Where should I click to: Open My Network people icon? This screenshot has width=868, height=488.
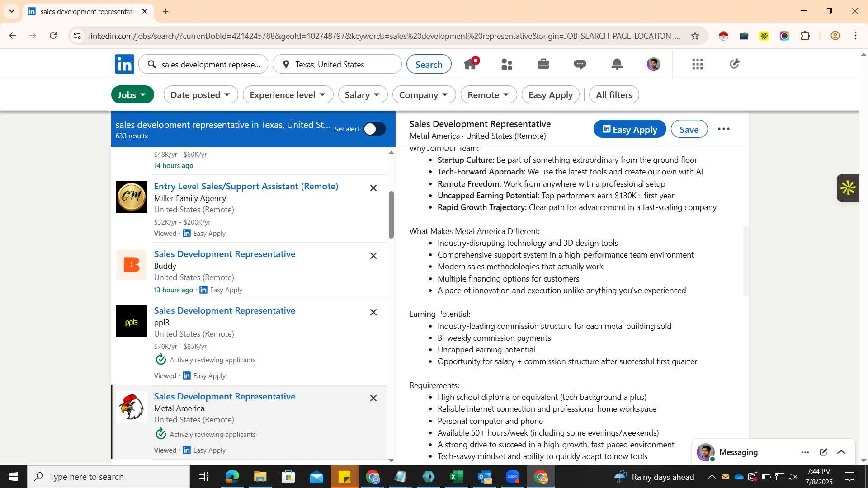point(507,64)
